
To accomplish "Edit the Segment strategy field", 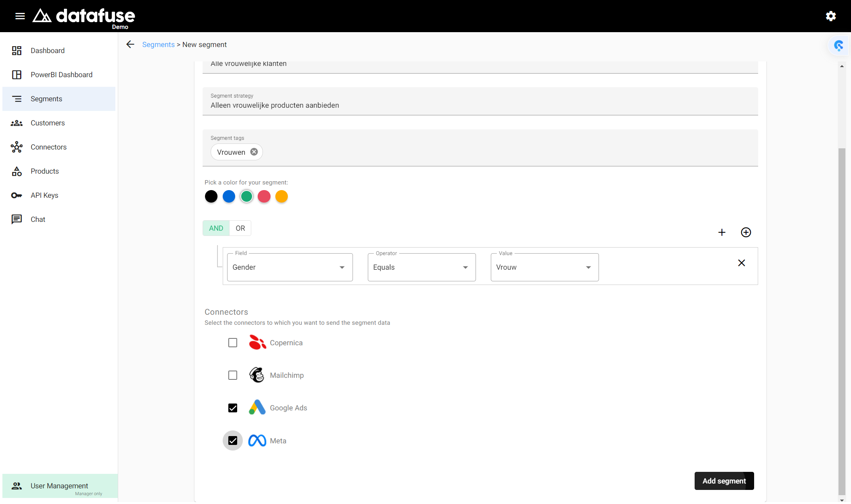I will tap(480, 101).
